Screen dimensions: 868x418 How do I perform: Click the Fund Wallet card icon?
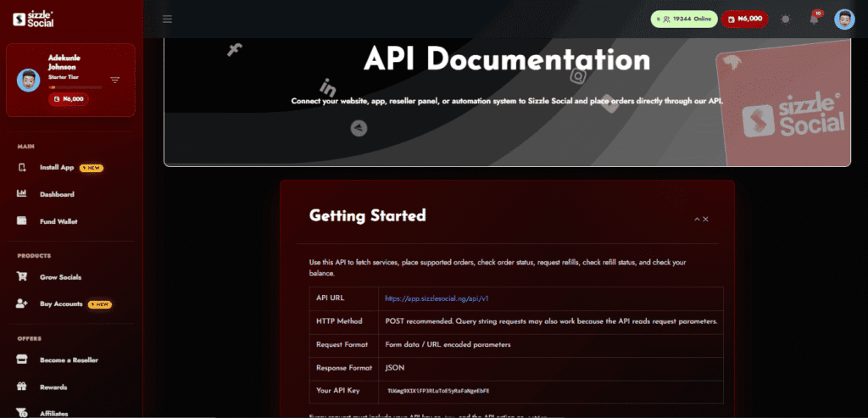coord(22,221)
